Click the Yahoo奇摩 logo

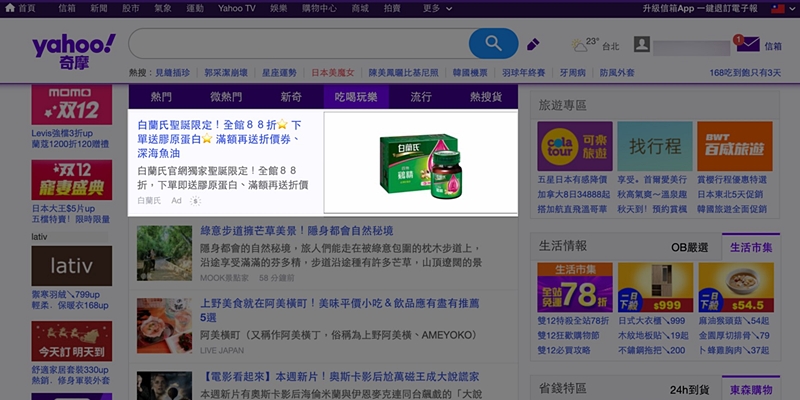[x=73, y=50]
